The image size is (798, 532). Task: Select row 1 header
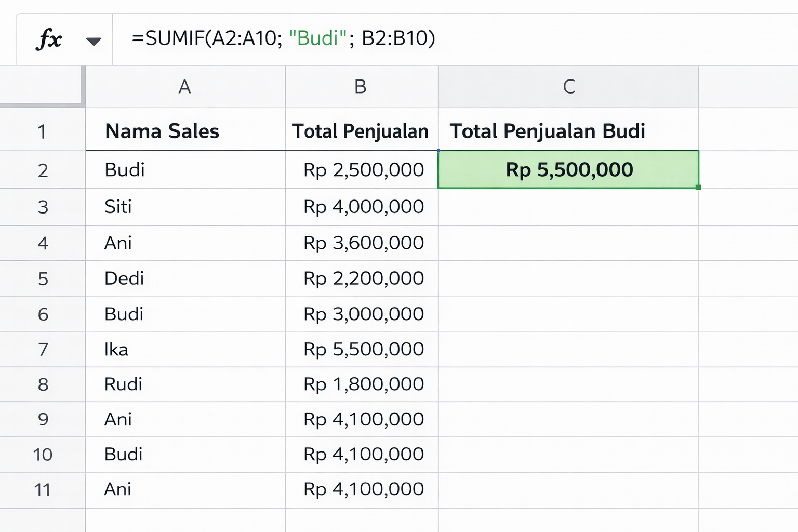[43, 131]
